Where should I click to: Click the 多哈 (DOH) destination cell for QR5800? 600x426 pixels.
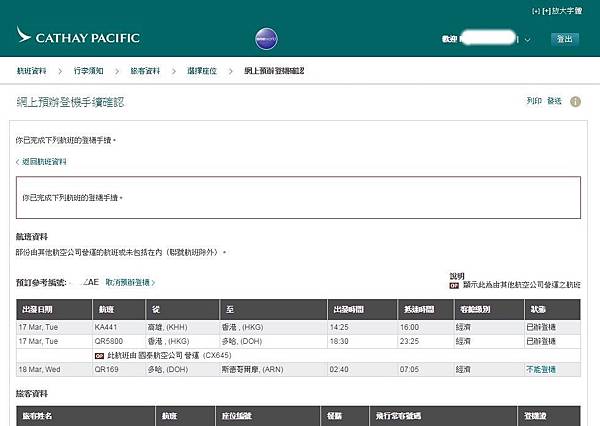click(273, 341)
